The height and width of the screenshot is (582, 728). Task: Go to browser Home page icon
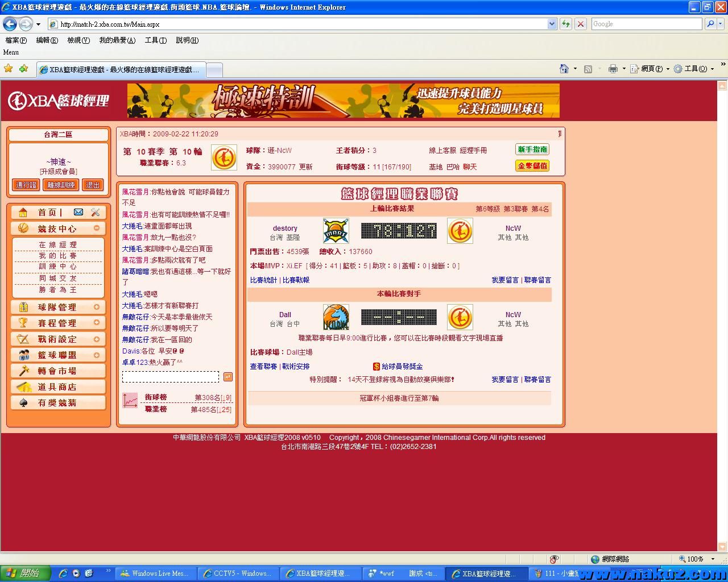tap(564, 69)
